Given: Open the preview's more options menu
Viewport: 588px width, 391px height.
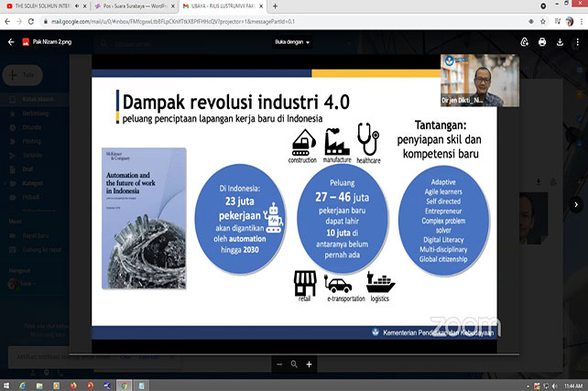Looking at the screenshot, I should (578, 42).
